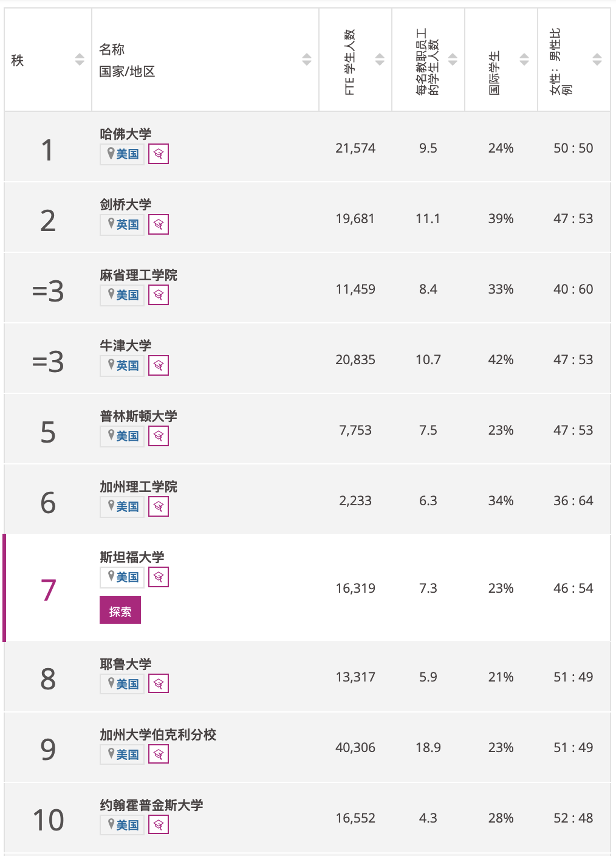This screenshot has width=616, height=856.
Task: Open graduation cap icon for 麻省理工学院
Action: point(159,295)
